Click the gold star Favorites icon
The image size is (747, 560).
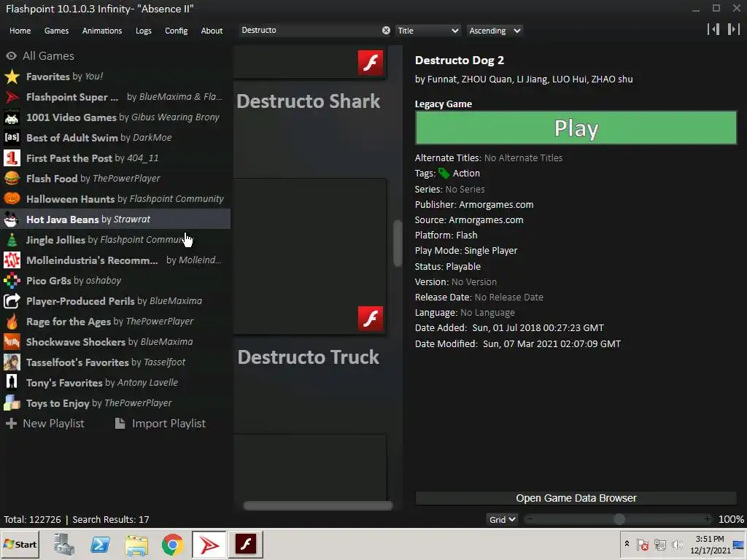pyautogui.click(x=12, y=77)
